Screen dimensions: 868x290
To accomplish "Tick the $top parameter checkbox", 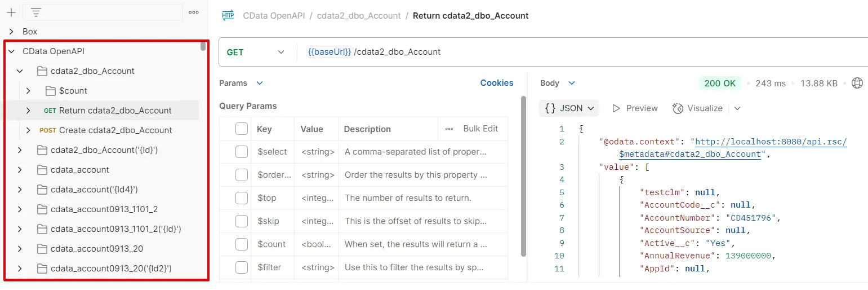I will (242, 198).
